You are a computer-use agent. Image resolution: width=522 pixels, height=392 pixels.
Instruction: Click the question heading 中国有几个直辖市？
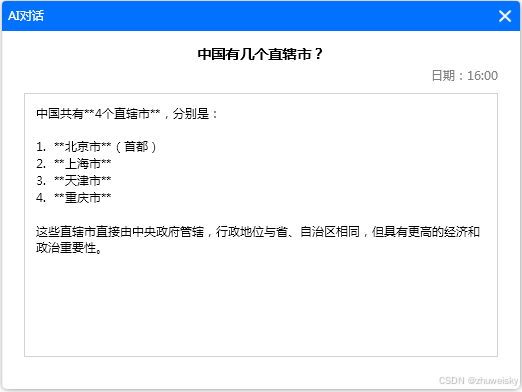[x=260, y=54]
